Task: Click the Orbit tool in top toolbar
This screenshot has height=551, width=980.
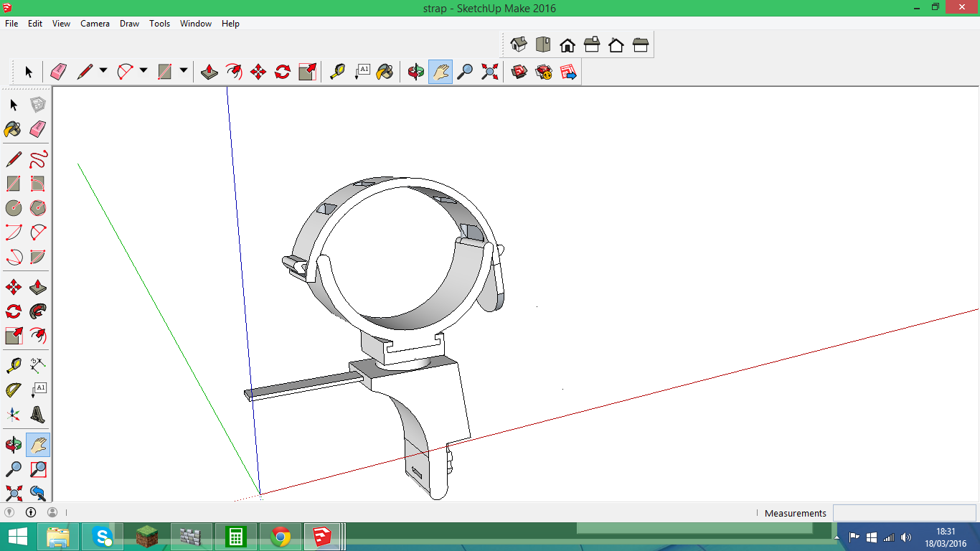Action: 415,72
